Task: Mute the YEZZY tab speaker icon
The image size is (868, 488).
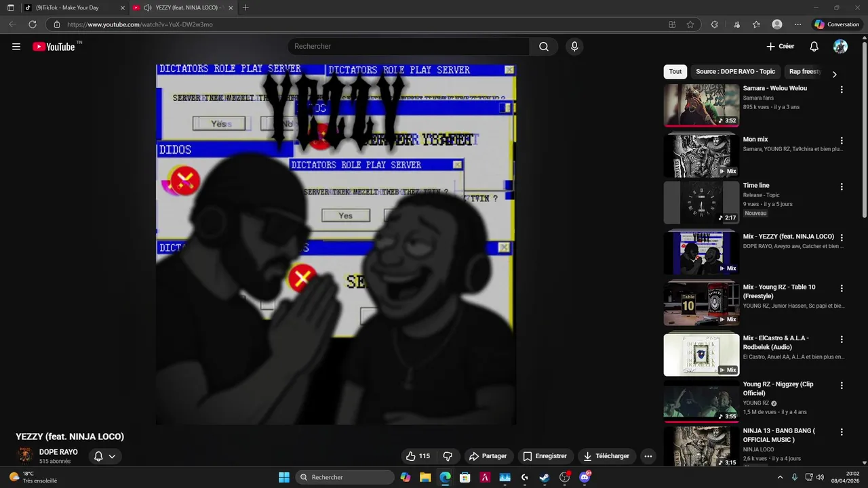Action: coord(147,7)
